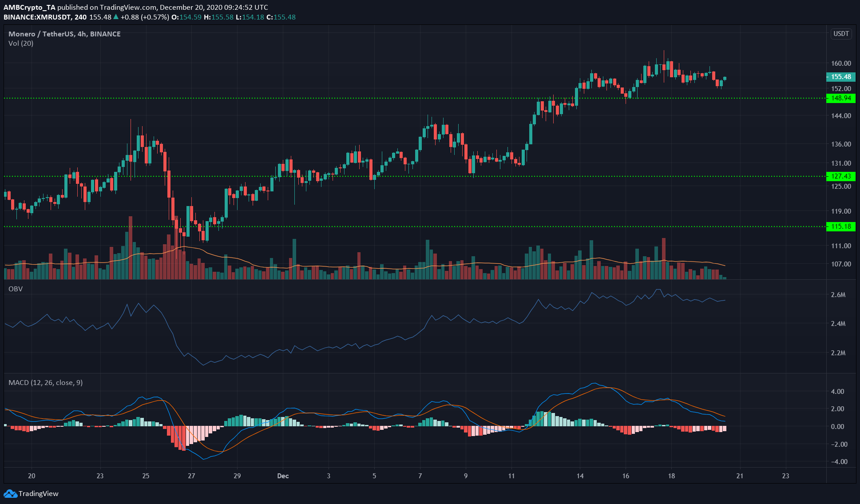The image size is (860, 504).
Task: Click the date 14 on time axis
Action: pos(580,476)
